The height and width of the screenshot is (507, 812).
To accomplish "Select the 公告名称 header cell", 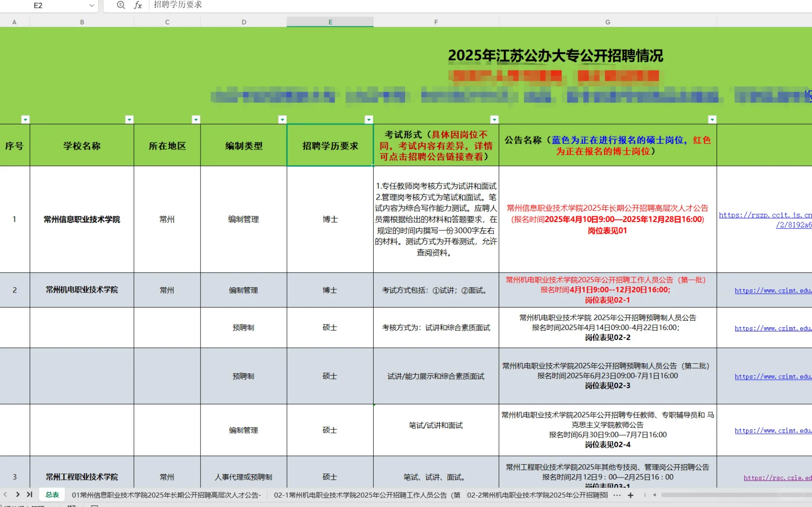I will coord(608,146).
